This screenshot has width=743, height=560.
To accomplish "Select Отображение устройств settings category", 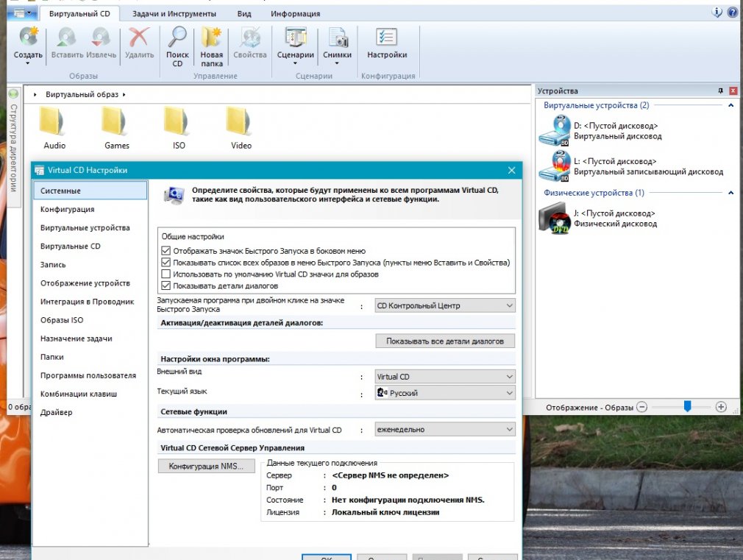I will click(x=90, y=283).
